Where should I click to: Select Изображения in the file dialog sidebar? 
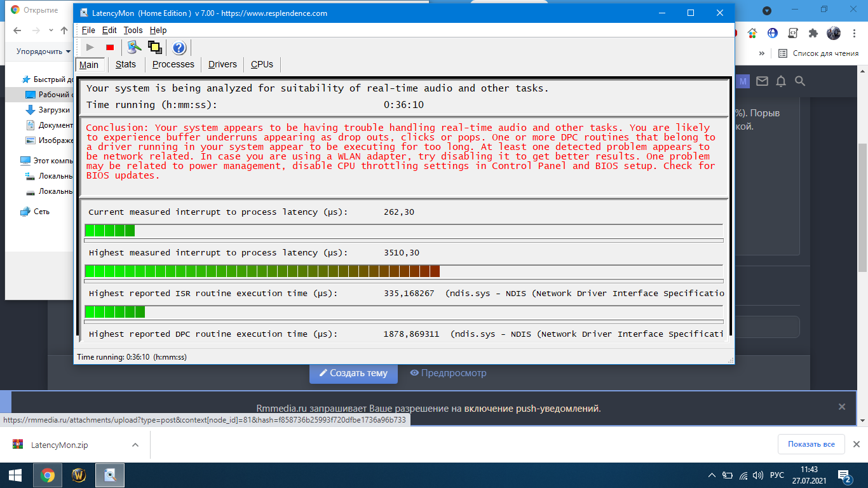pyautogui.click(x=49, y=140)
